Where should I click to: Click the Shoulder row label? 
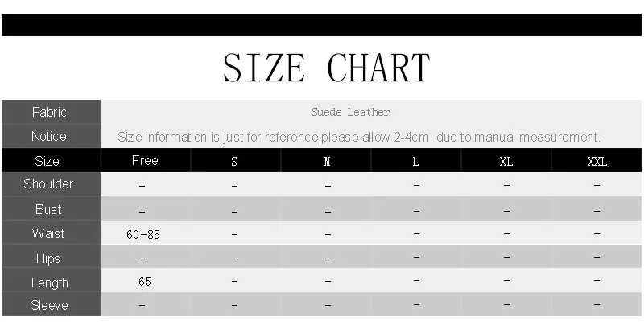coord(48,184)
